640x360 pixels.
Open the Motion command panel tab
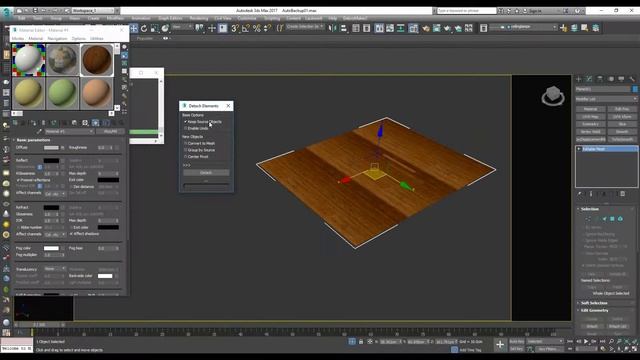coord(611,79)
